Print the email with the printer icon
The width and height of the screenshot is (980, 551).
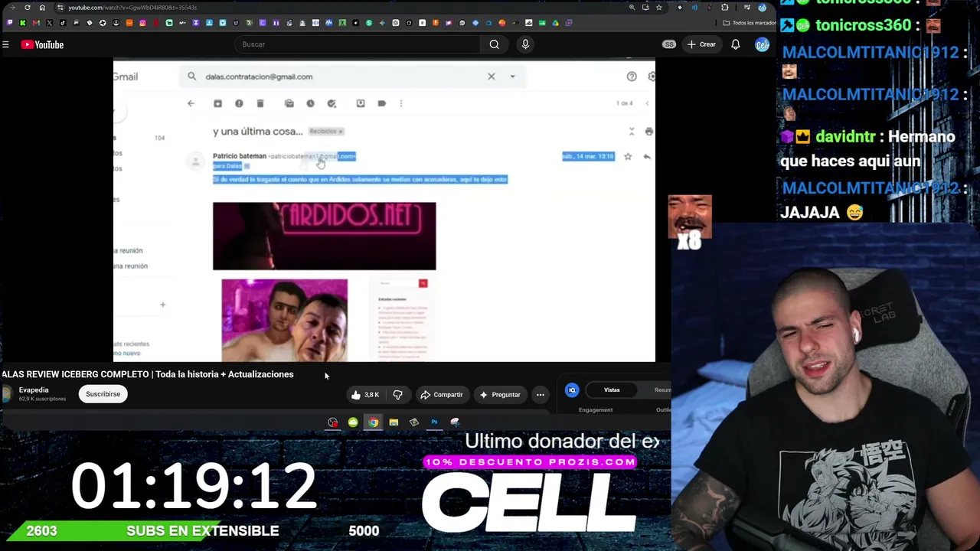(x=648, y=132)
